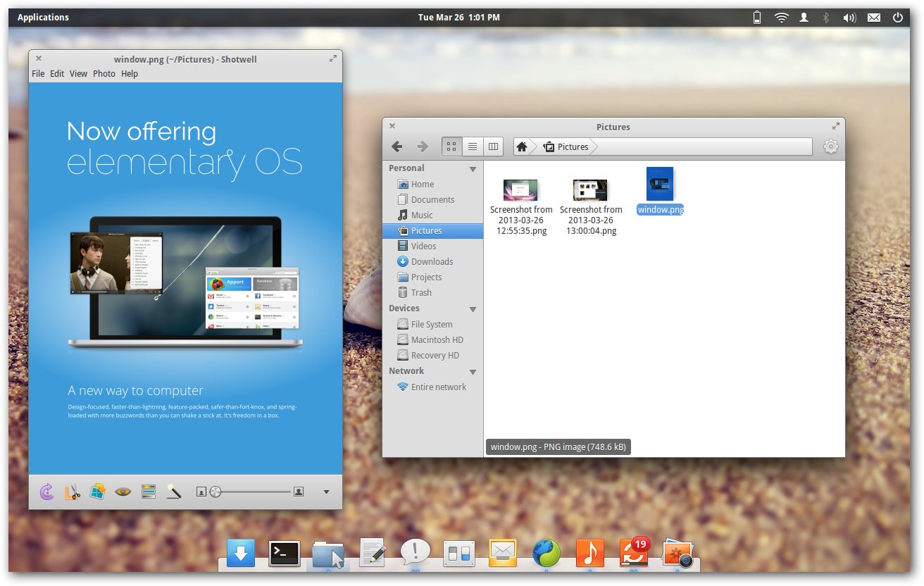
Task: Open the Files settings gear menu
Action: coord(831,146)
